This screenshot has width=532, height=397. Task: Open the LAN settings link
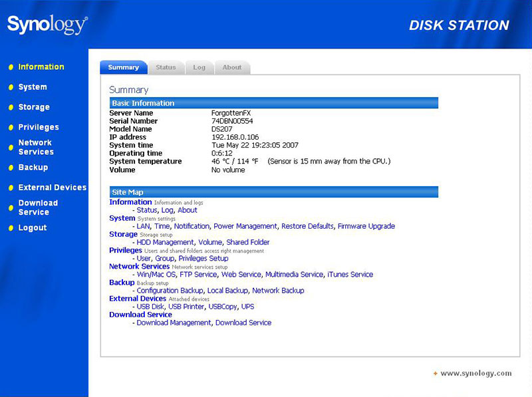coord(143,226)
